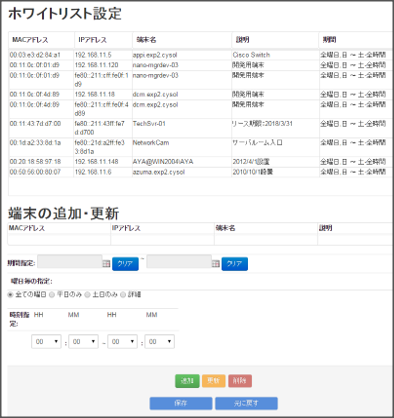
Task: Open the start minute dropdown
Action: coord(83,341)
